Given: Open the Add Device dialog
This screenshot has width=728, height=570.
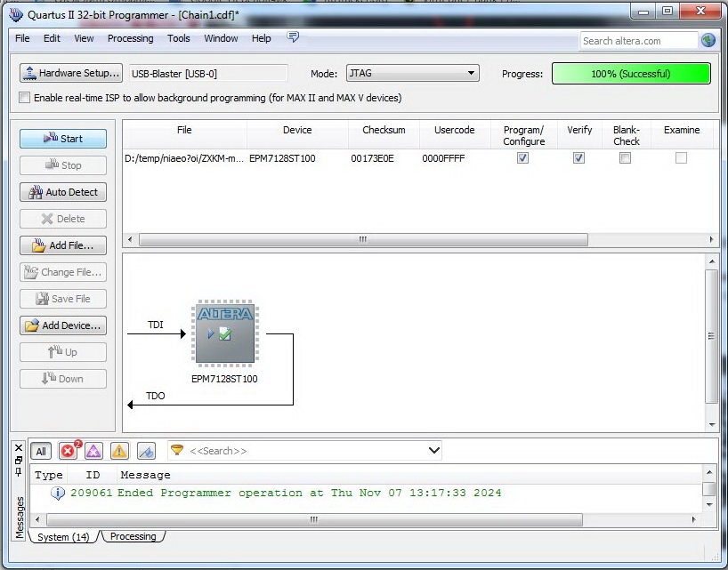Looking at the screenshot, I should pos(63,325).
